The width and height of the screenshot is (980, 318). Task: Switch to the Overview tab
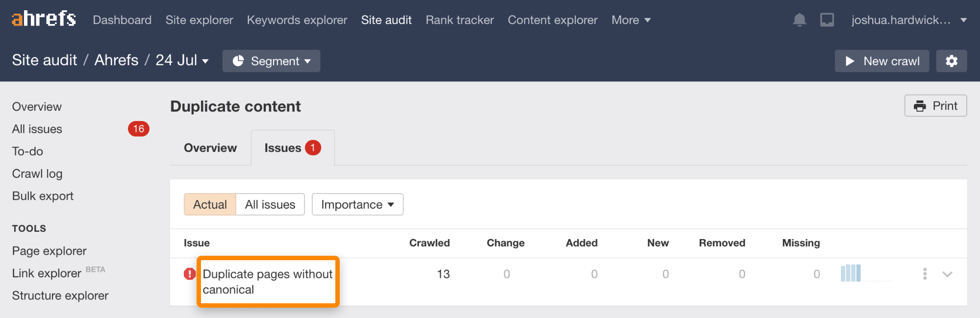click(210, 148)
